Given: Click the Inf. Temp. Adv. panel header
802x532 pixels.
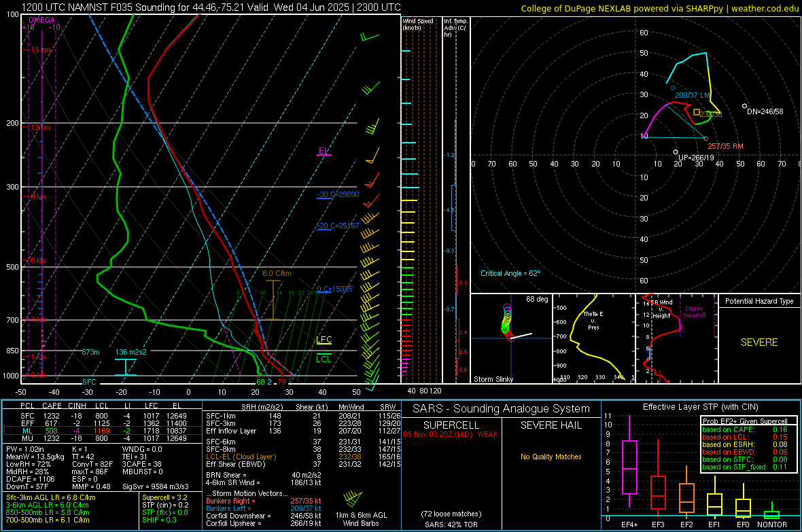Looking at the screenshot, I should tap(455, 28).
